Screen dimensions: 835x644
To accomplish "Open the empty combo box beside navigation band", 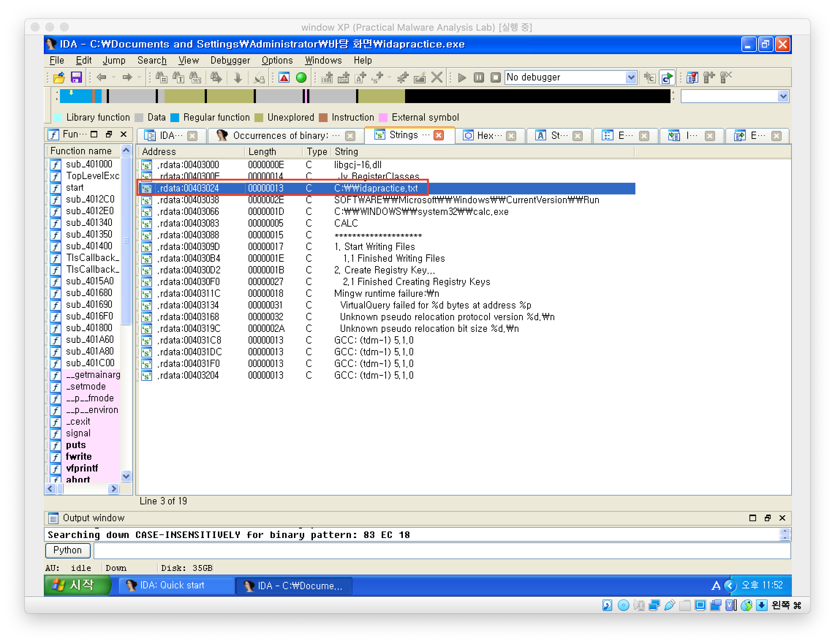I will (x=734, y=96).
